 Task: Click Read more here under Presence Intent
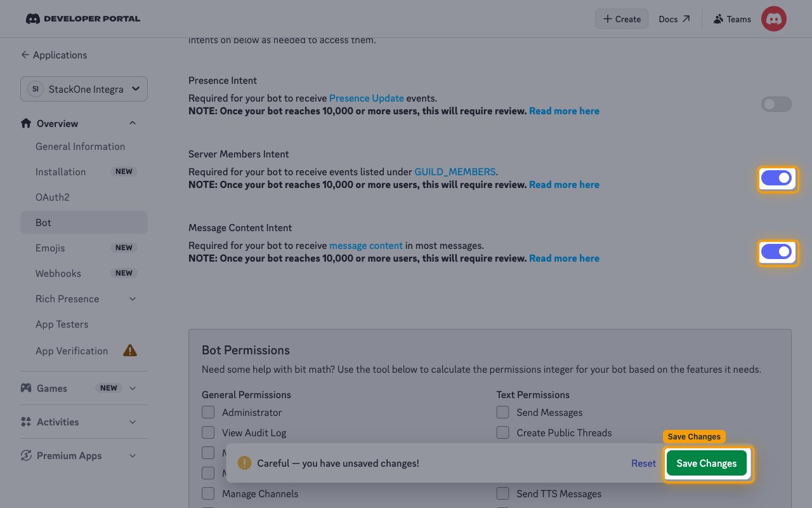(564, 110)
